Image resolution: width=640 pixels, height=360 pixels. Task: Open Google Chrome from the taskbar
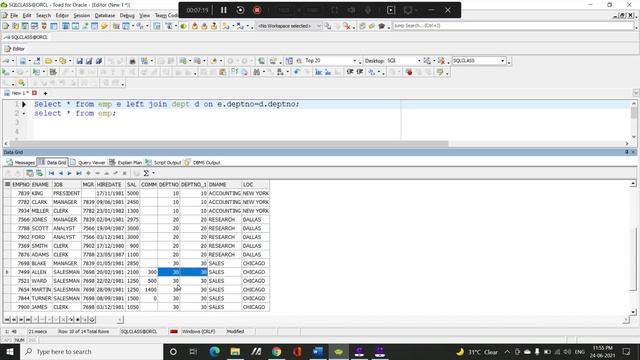pos(277,351)
